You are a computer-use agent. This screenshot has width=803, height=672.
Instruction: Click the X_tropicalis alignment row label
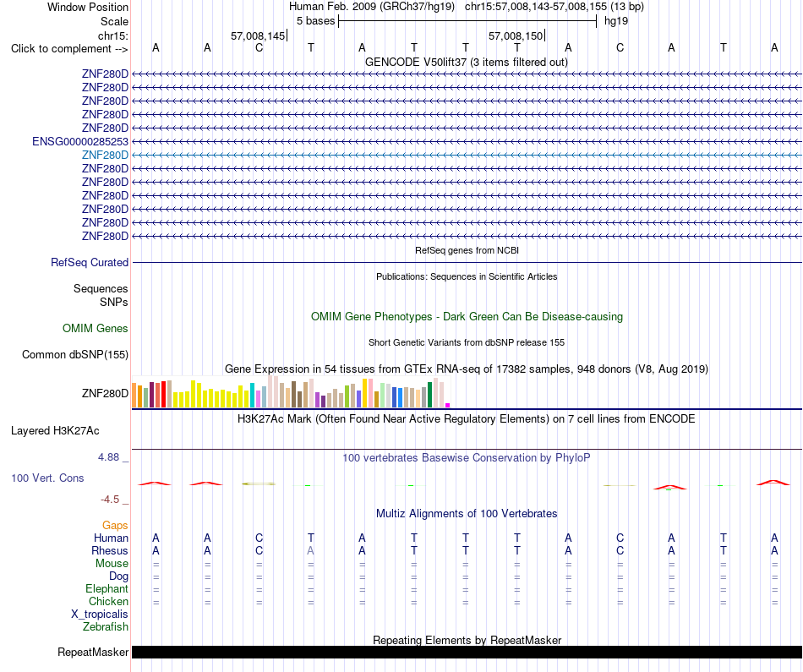[x=100, y=615]
